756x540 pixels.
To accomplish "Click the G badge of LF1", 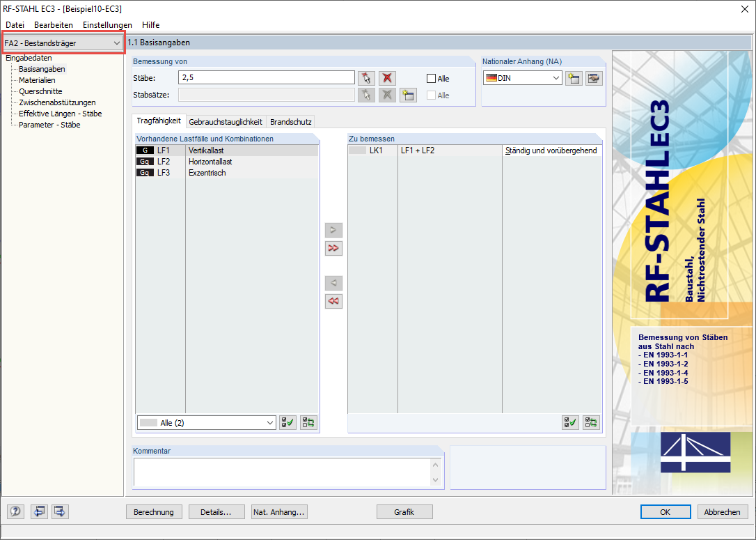I will pos(145,151).
